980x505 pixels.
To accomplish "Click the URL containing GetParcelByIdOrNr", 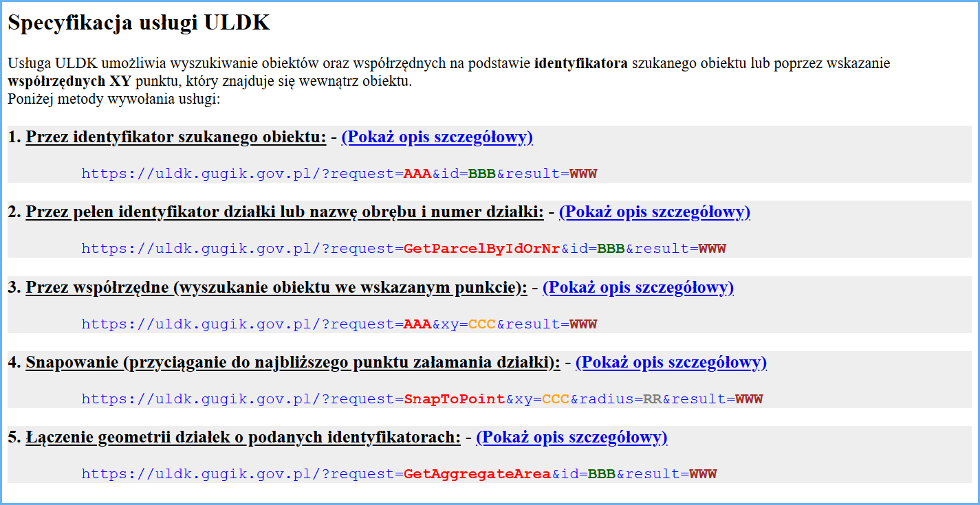I will click(x=404, y=249).
